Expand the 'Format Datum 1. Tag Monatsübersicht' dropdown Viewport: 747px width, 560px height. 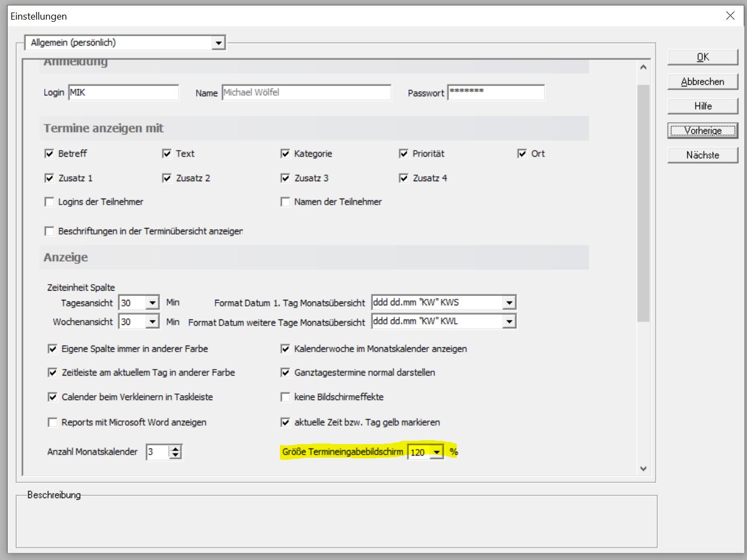tap(510, 302)
